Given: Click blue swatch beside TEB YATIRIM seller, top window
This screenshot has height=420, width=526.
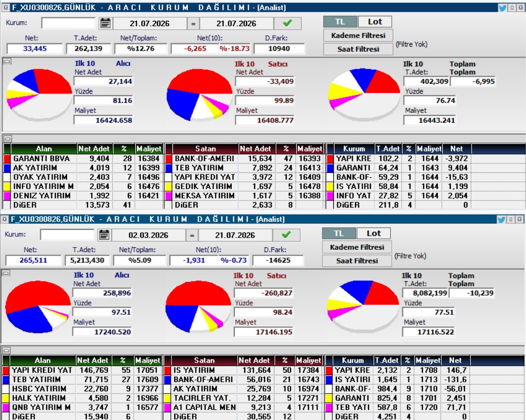Looking at the screenshot, I should coord(168,168).
